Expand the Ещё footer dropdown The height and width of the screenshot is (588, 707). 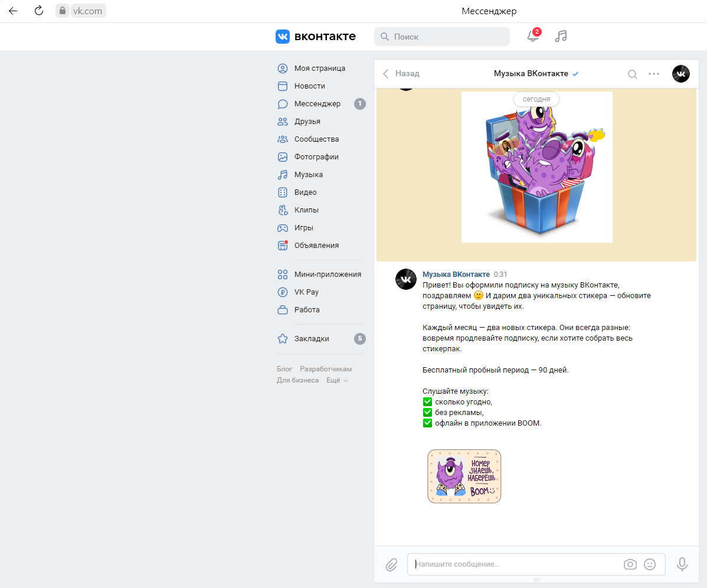click(x=337, y=380)
